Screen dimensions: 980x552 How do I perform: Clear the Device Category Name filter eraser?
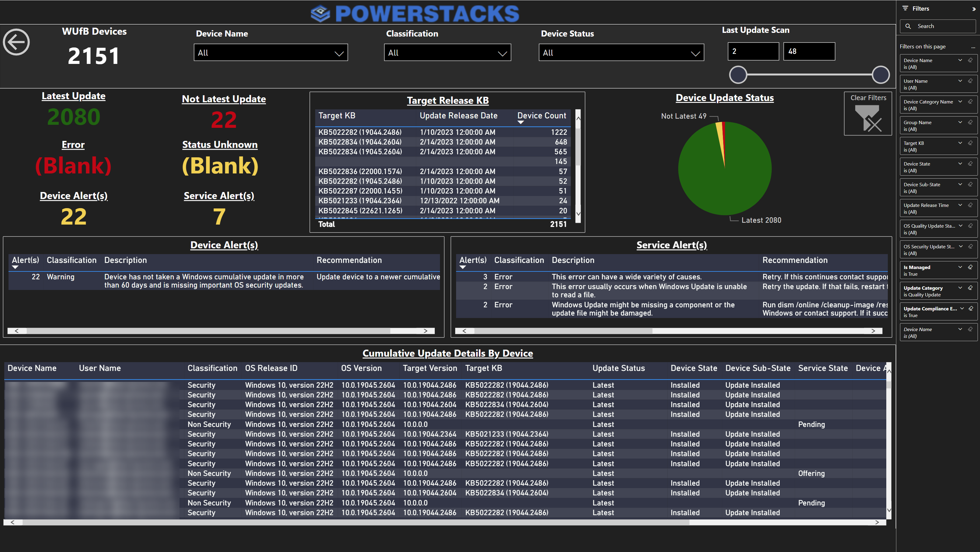pyautogui.click(x=971, y=102)
